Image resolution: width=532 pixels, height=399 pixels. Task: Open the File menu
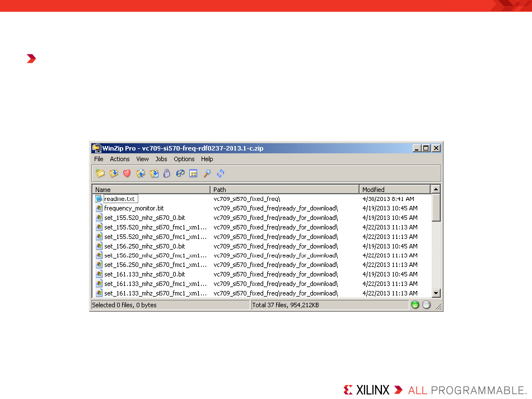click(99, 159)
